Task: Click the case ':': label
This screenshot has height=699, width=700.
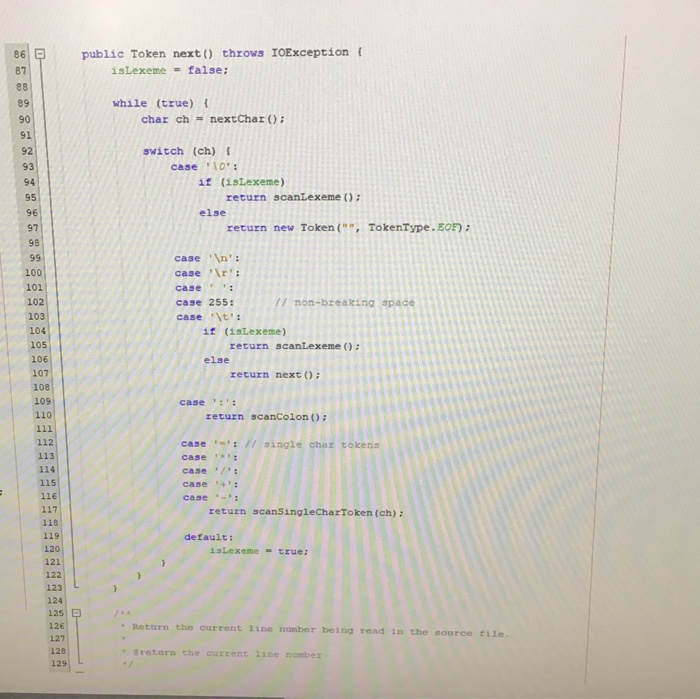Action: click(x=208, y=402)
